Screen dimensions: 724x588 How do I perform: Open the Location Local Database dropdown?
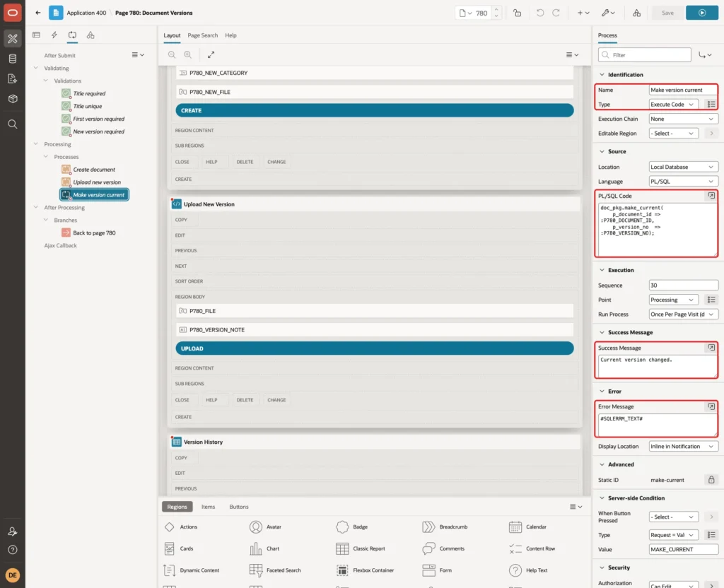684,167
